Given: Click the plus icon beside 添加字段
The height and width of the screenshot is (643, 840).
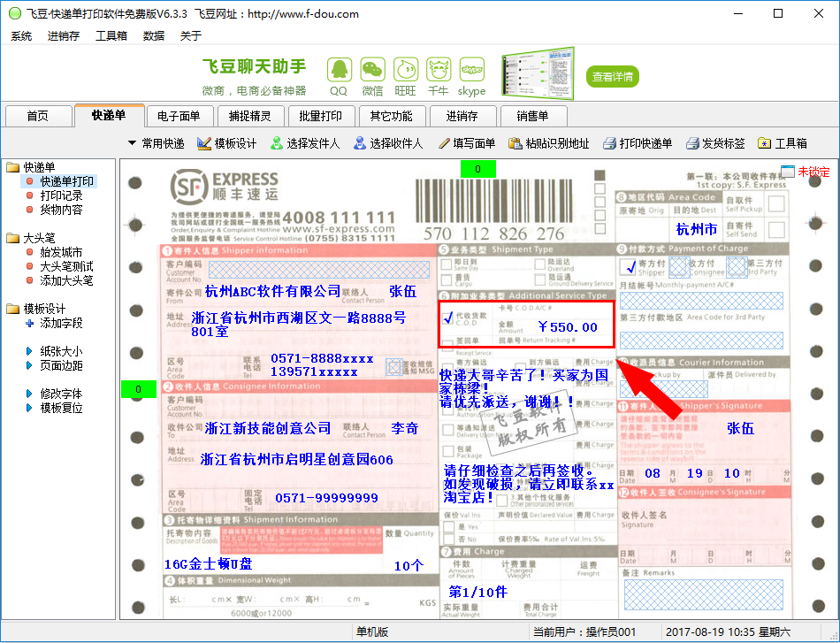Looking at the screenshot, I should tap(30, 323).
